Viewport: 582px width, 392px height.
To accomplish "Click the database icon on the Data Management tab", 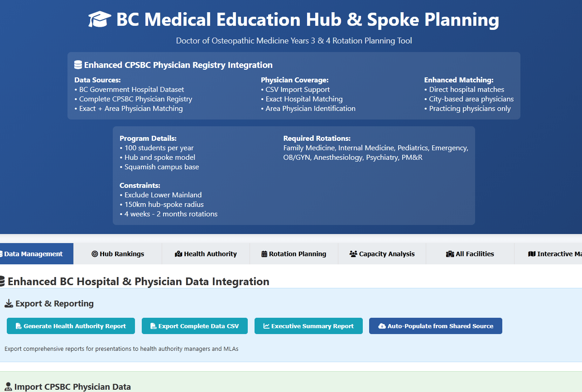I will 1,253.
